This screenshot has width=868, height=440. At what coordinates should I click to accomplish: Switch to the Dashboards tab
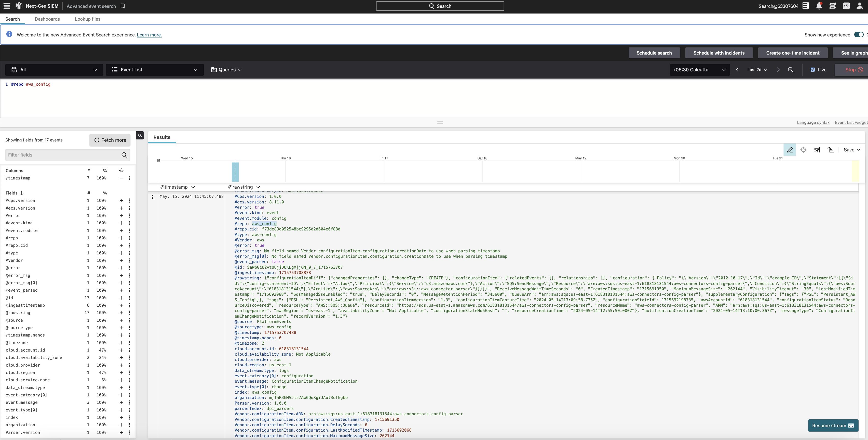coord(47,19)
